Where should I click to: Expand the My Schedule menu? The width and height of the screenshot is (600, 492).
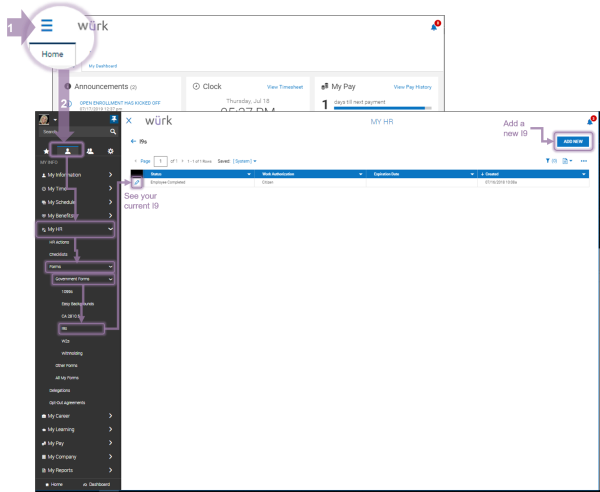click(x=77, y=202)
